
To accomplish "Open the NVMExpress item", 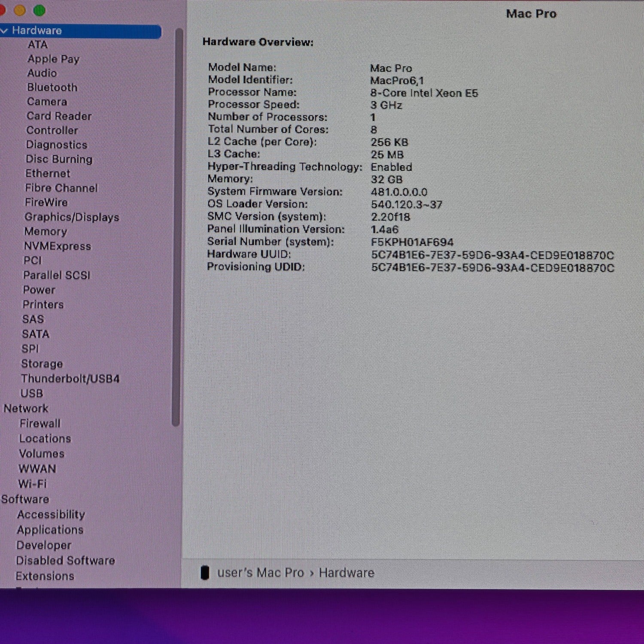I will tap(58, 246).
